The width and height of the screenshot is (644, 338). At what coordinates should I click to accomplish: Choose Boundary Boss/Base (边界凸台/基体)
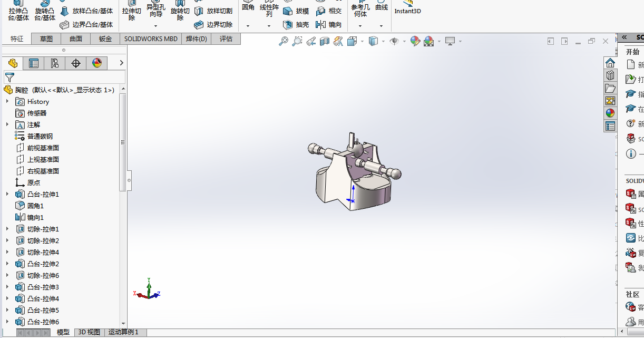tap(86, 24)
